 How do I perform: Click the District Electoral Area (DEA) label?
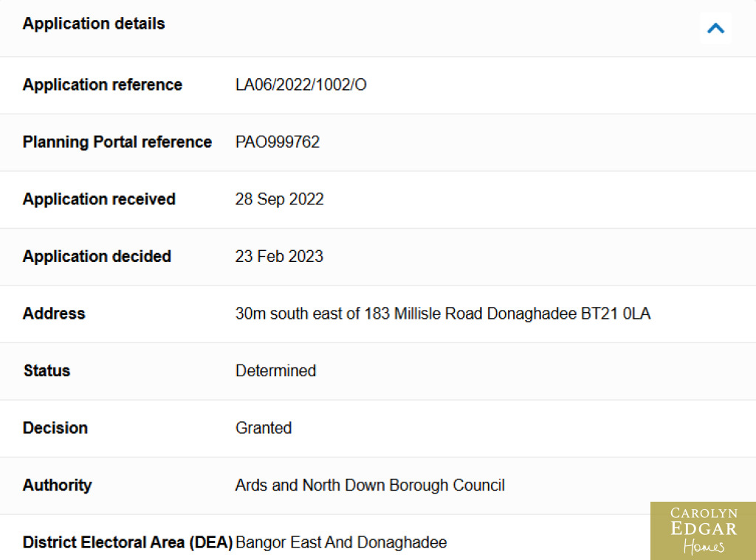pyautogui.click(x=128, y=542)
